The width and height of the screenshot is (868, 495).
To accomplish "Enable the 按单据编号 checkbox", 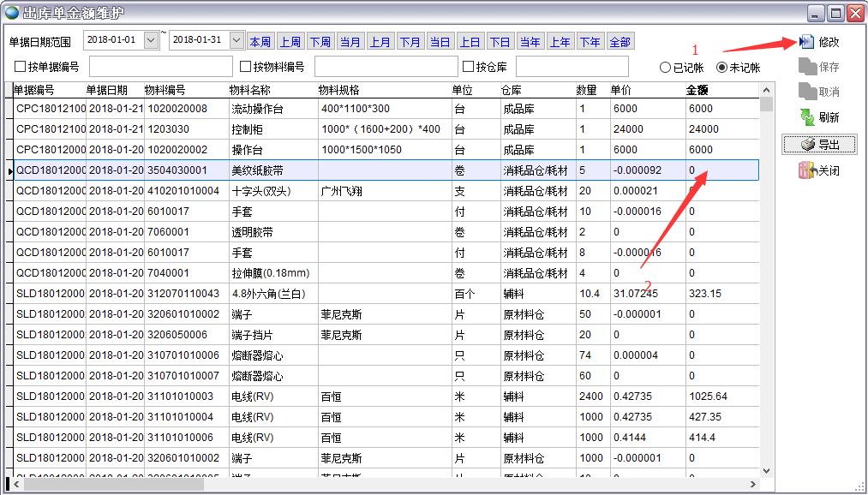I will click(19, 66).
